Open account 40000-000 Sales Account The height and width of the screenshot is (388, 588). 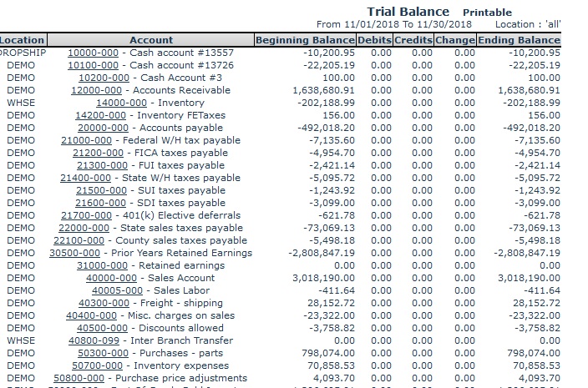pos(111,278)
